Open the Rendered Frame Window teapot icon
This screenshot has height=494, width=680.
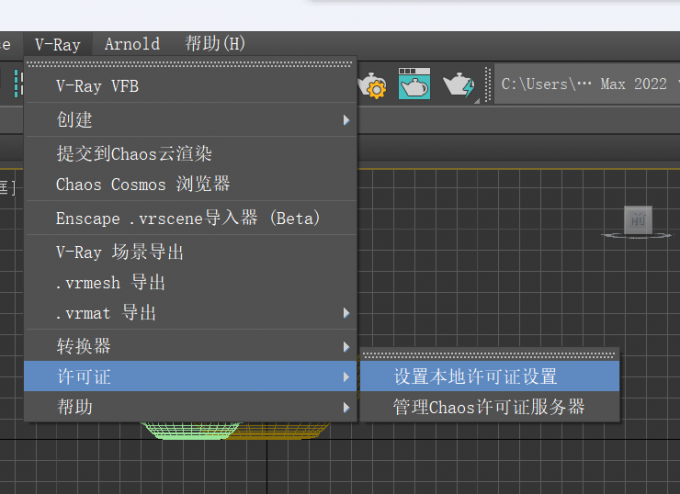tap(414, 83)
